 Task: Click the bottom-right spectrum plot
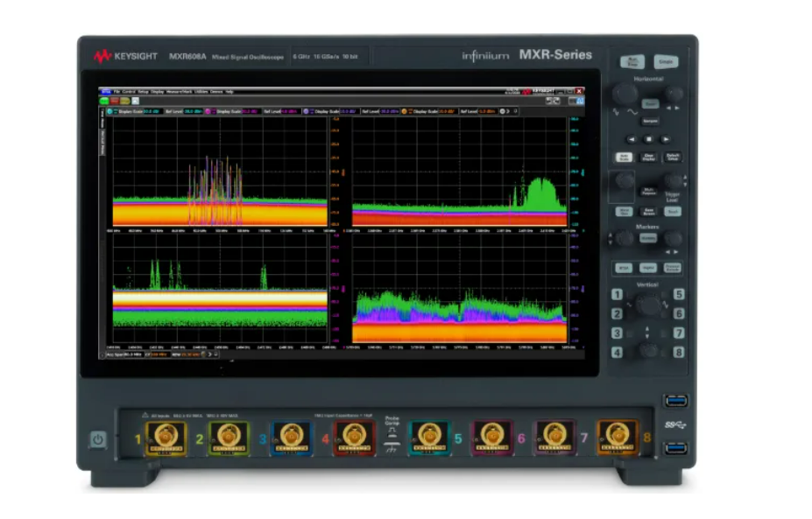[460, 288]
